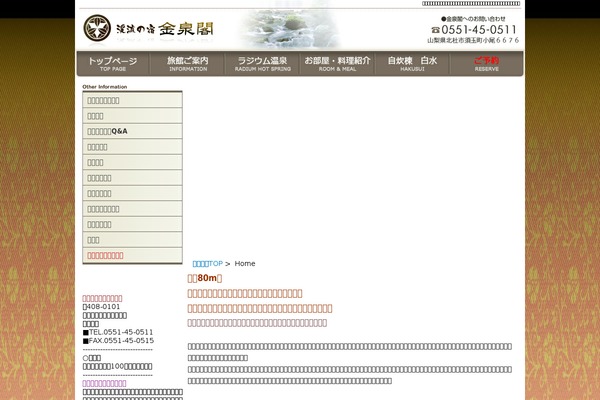The height and width of the screenshot is (400, 600).
Task: Click the Home breadcrumb text
Action: [245, 264]
